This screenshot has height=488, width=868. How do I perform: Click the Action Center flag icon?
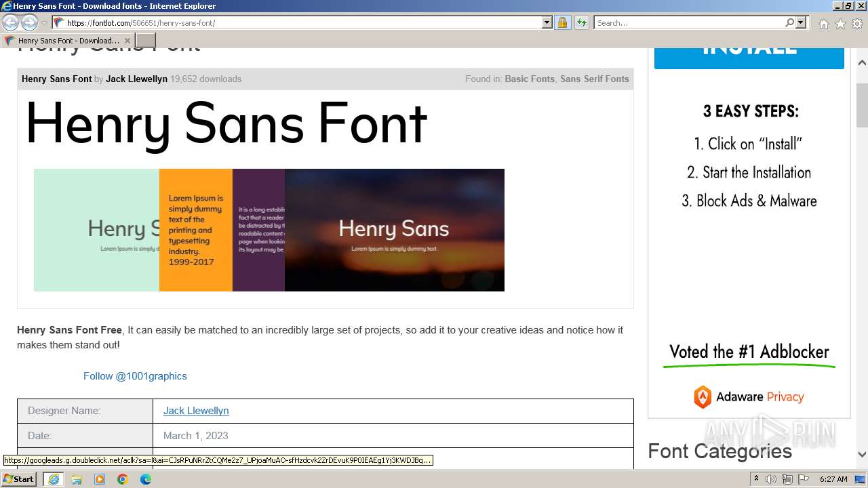point(804,479)
